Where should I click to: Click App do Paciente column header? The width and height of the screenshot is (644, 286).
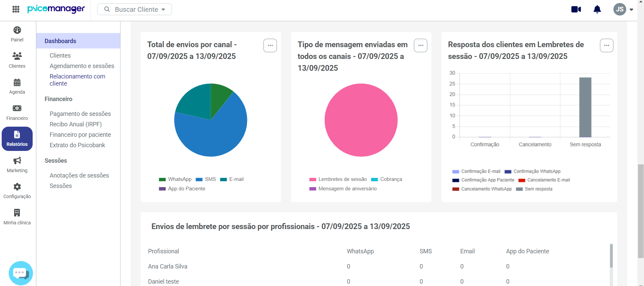click(528, 251)
